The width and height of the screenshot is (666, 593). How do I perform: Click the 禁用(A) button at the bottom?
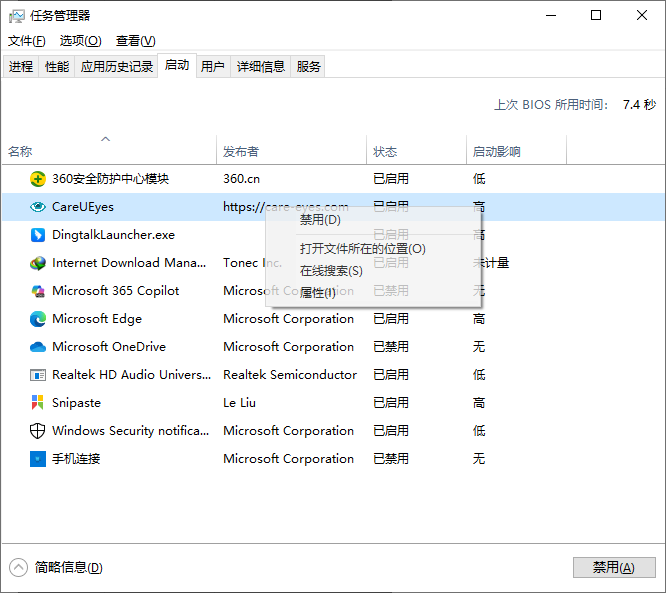pos(614,568)
